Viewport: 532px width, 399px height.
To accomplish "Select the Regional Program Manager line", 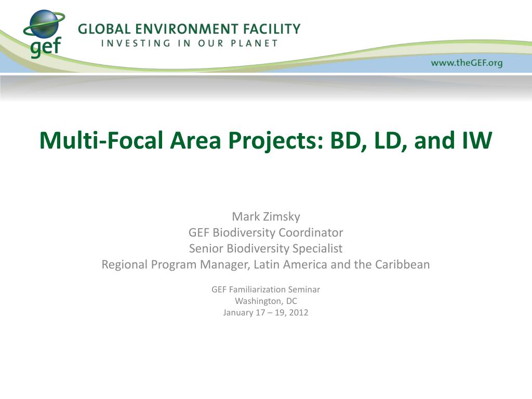I will tap(265, 264).
